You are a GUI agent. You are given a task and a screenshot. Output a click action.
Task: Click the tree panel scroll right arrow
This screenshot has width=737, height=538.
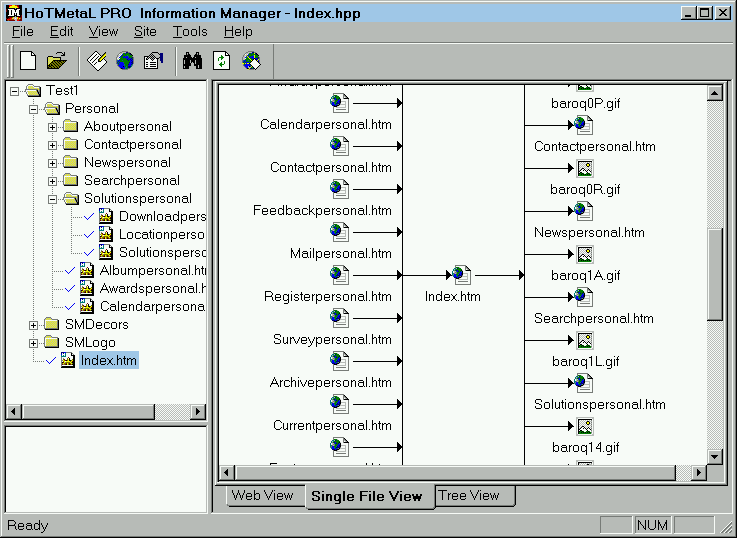198,412
